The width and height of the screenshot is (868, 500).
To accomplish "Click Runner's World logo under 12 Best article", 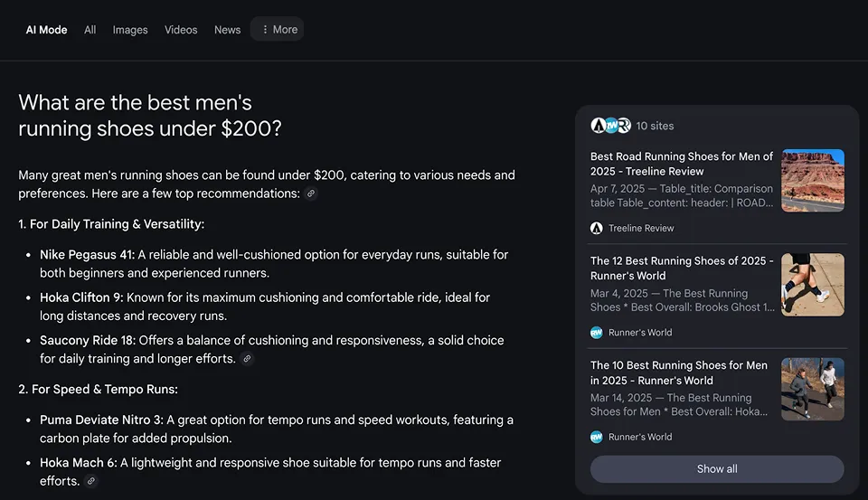I will 596,332.
